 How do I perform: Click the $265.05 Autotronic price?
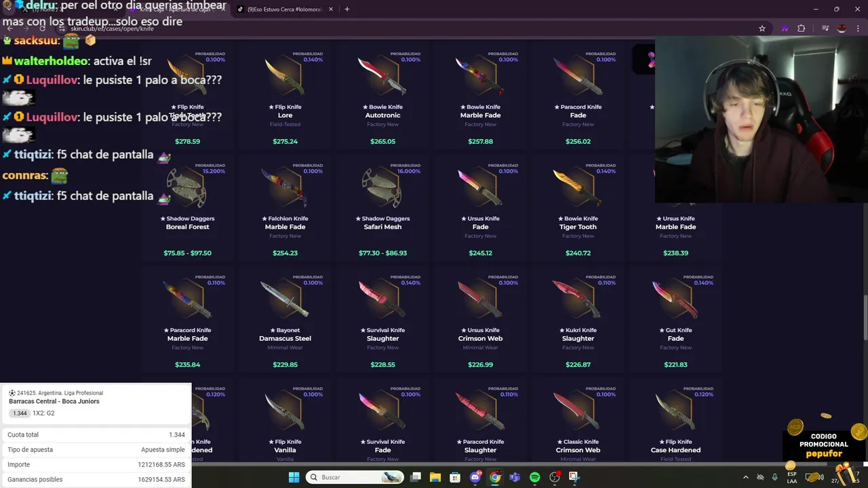382,142
